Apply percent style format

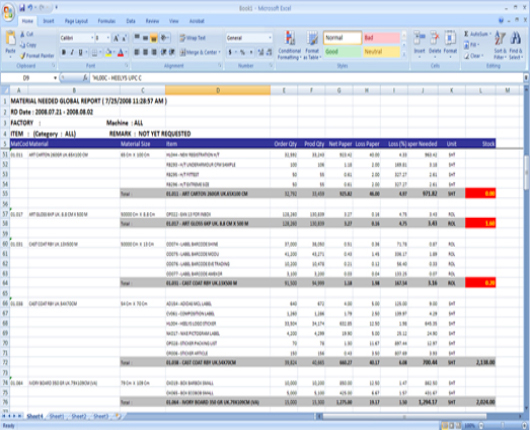[x=242, y=52]
